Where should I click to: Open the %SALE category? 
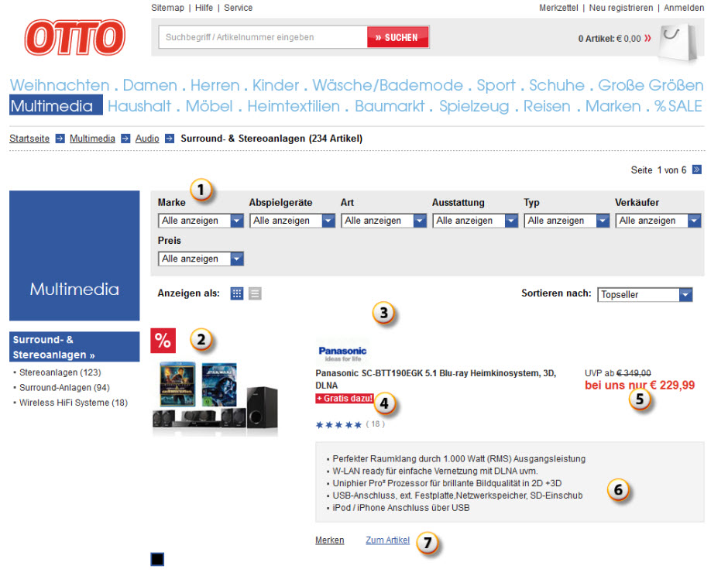(678, 106)
